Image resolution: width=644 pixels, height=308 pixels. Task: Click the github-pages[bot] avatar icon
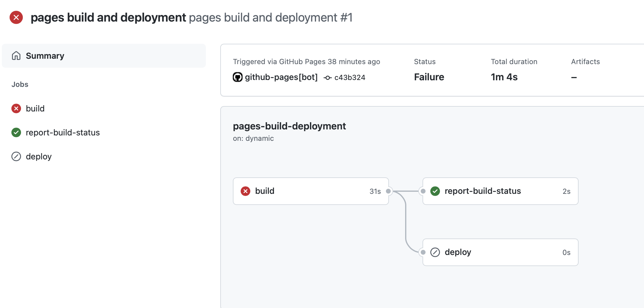[x=237, y=77]
